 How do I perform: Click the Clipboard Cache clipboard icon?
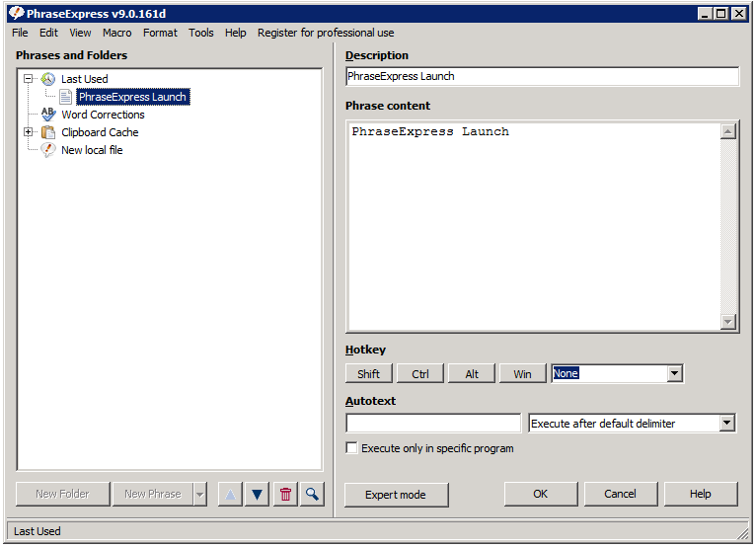(x=47, y=132)
